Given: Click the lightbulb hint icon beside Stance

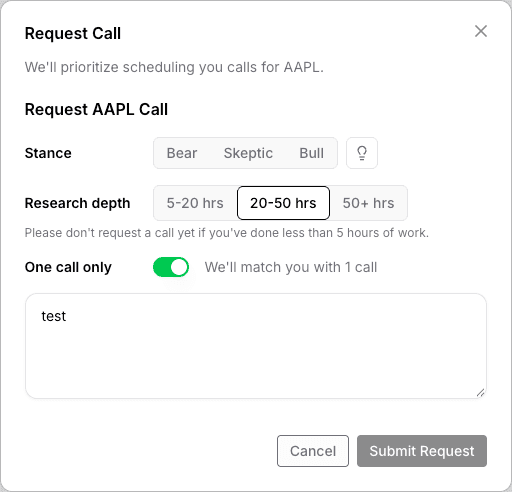Looking at the screenshot, I should 362,153.
